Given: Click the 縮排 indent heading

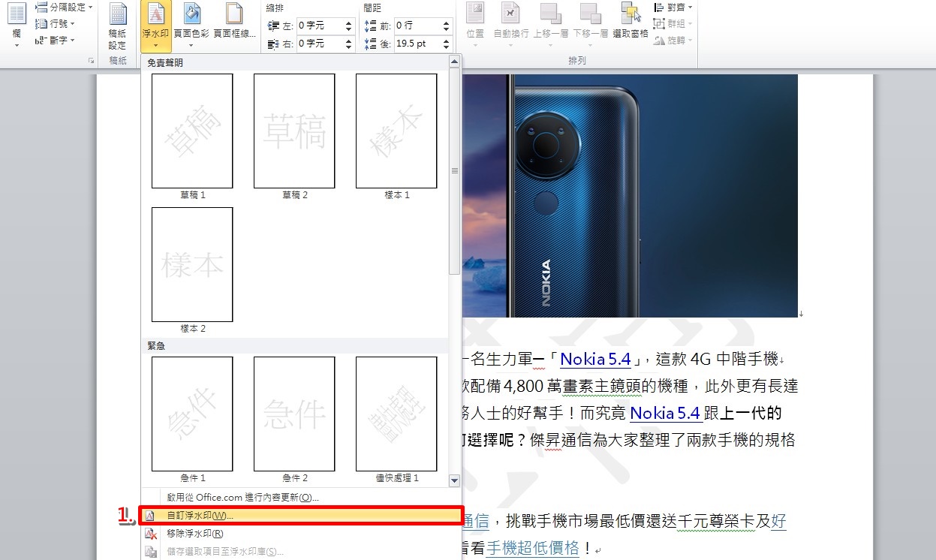Looking at the screenshot, I should 275,8.
